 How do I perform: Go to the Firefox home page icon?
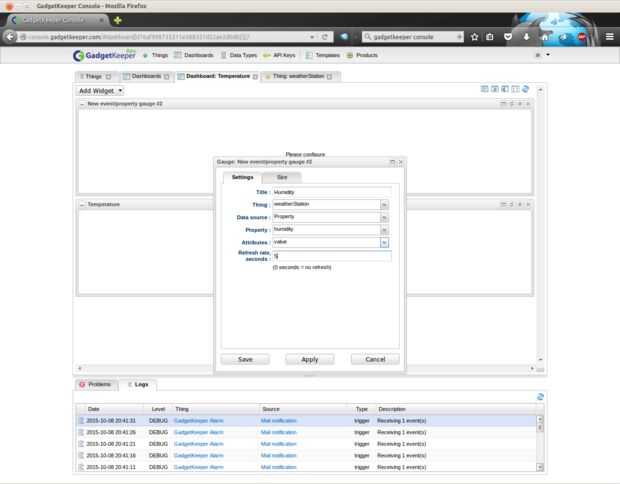(545, 37)
